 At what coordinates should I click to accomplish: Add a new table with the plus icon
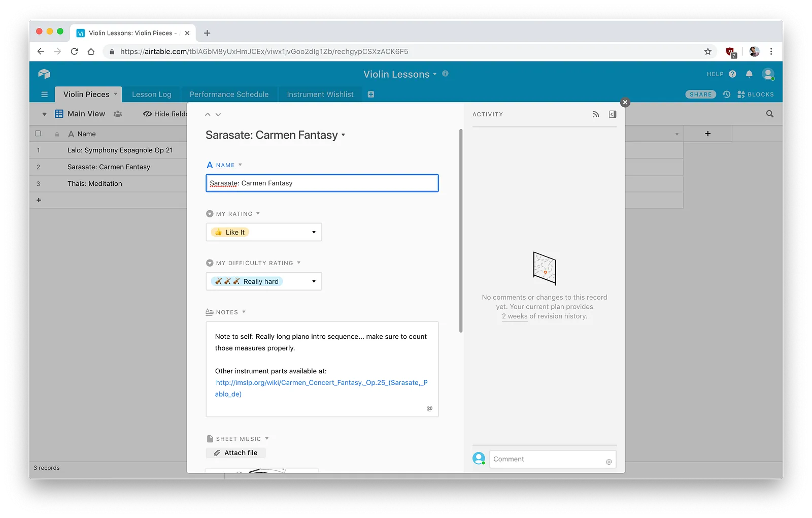coord(371,94)
